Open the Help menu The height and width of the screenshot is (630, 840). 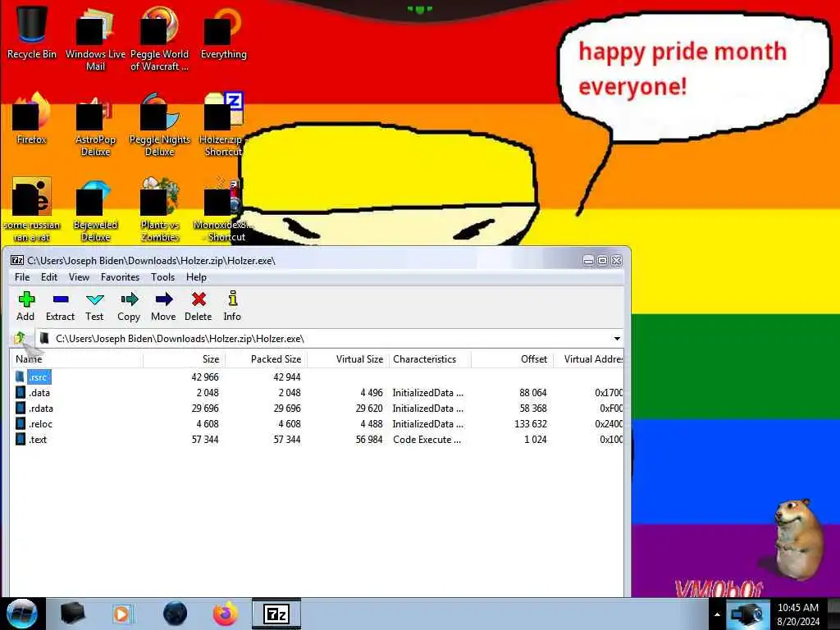pos(196,277)
